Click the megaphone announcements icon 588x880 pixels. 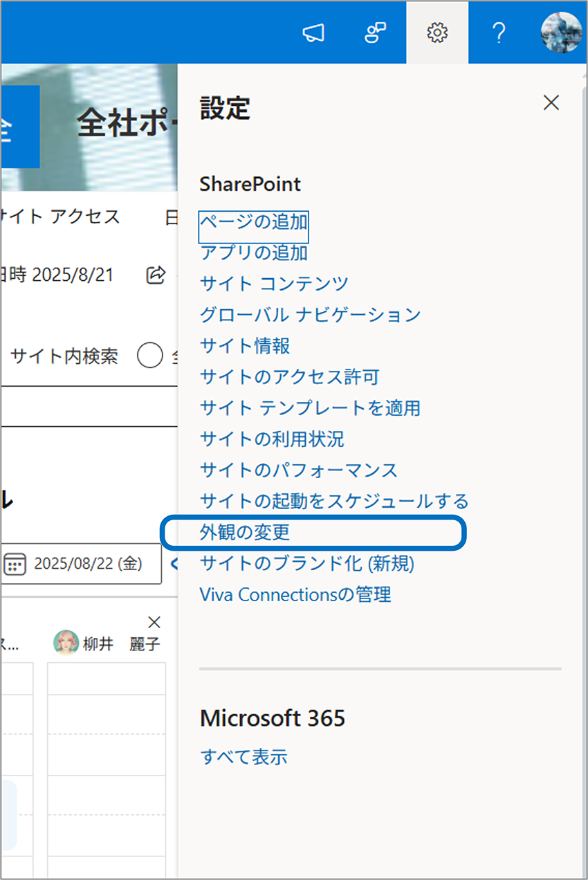point(313,33)
